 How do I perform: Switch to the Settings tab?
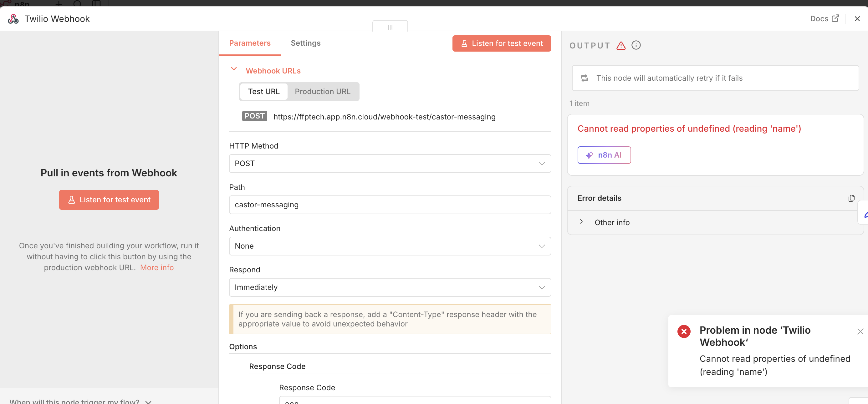click(305, 43)
